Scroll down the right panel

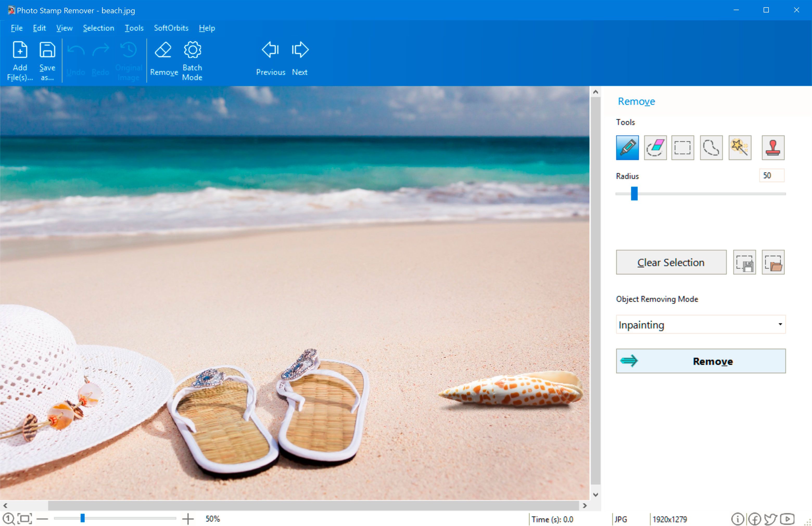596,494
